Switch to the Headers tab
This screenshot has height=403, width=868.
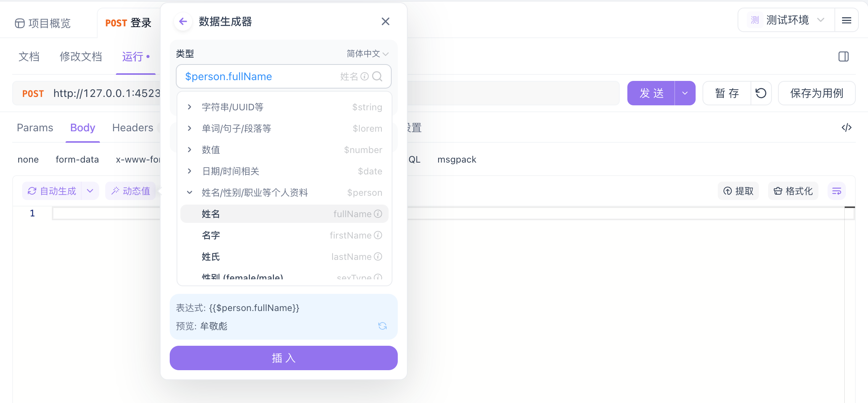[x=132, y=127]
